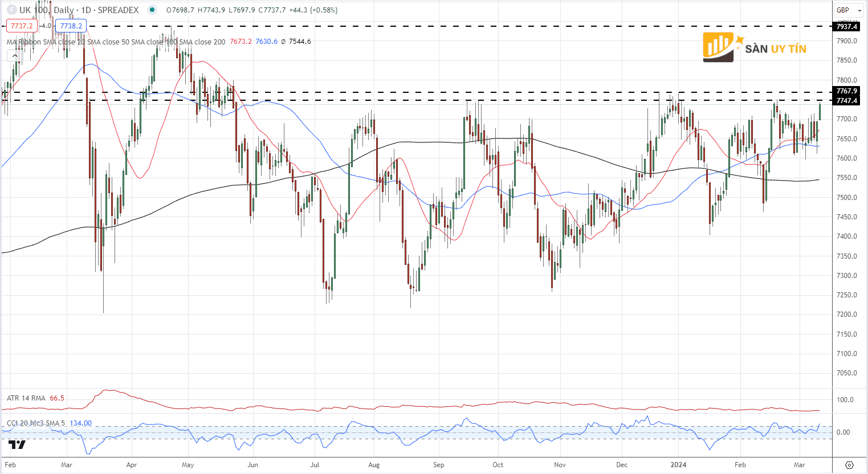Image resolution: width=868 pixels, height=474 pixels.
Task: Collapse the indicator legend with the chevron
Action: click(15, 56)
